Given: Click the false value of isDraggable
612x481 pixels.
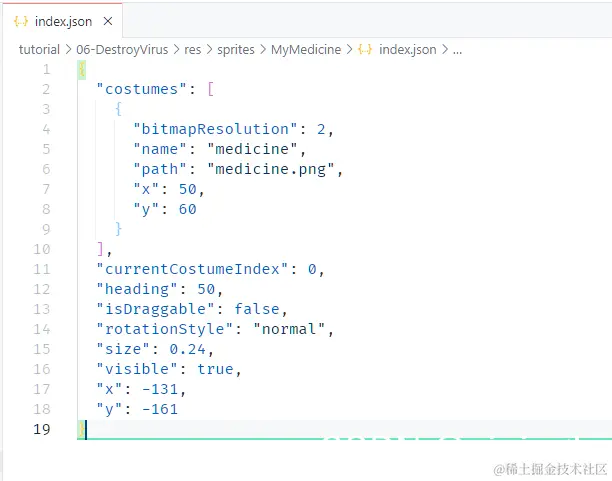Looking at the screenshot, I should click(257, 309).
